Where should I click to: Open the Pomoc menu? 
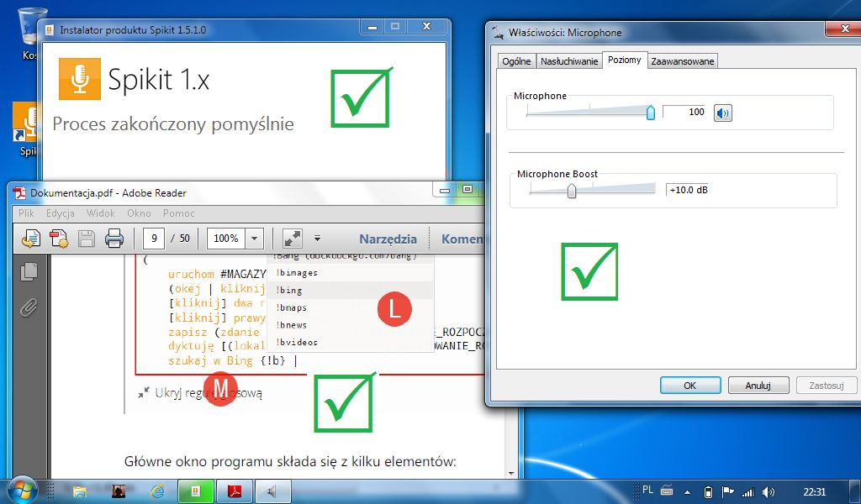coord(178,213)
